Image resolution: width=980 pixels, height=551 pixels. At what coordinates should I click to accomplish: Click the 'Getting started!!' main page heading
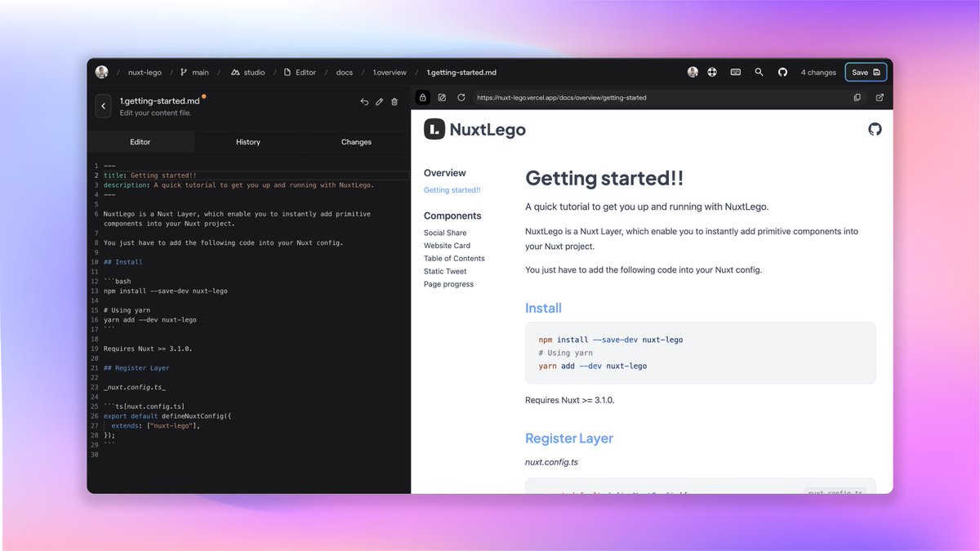click(x=604, y=178)
